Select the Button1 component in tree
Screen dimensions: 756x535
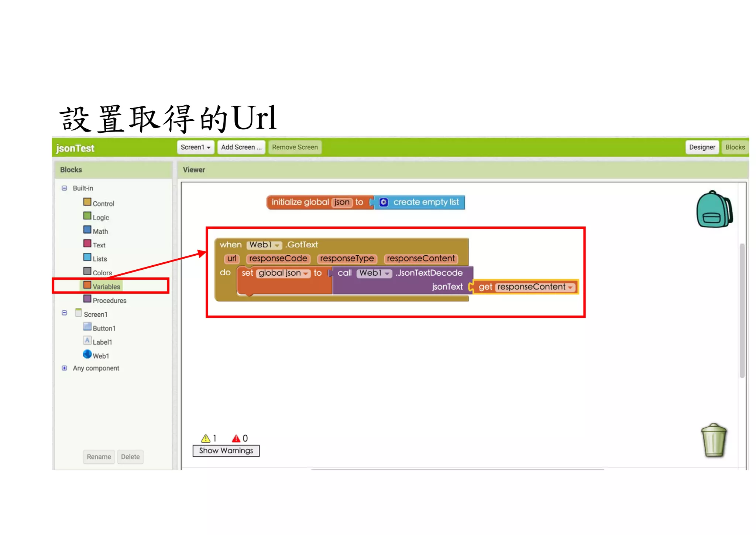tap(104, 328)
